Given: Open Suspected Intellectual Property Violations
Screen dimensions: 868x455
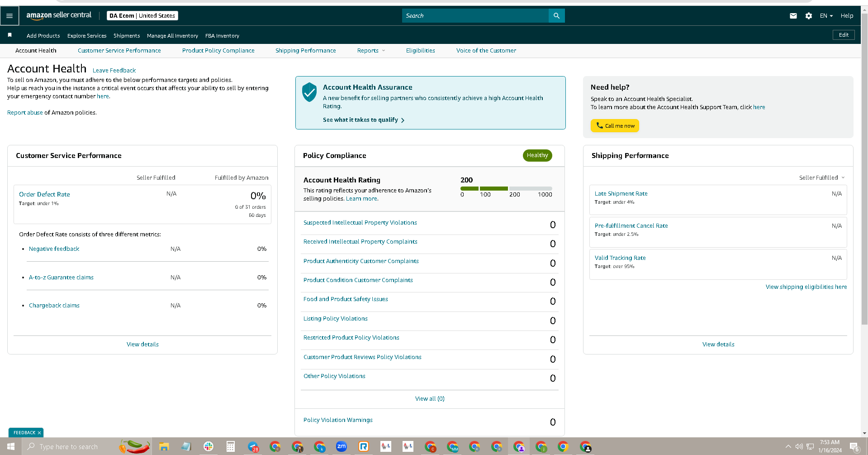Looking at the screenshot, I should [x=360, y=223].
